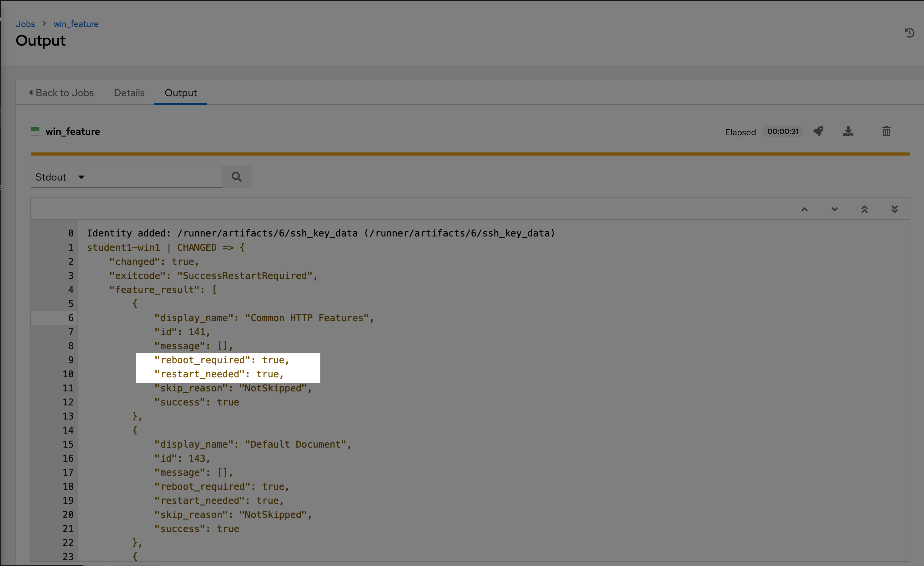
Task: Click the 'student1-win1 | CHANGED' line
Action: pyautogui.click(x=166, y=247)
